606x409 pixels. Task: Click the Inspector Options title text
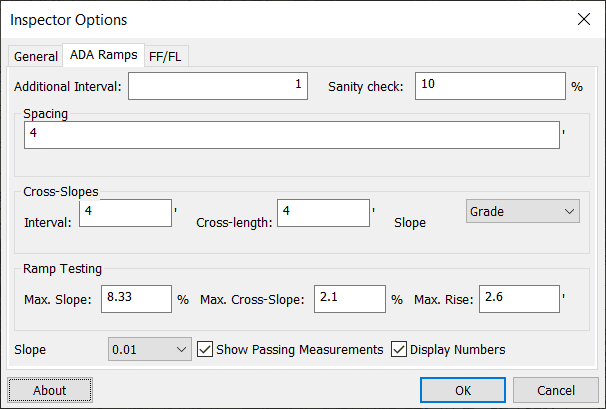pyautogui.click(x=68, y=20)
